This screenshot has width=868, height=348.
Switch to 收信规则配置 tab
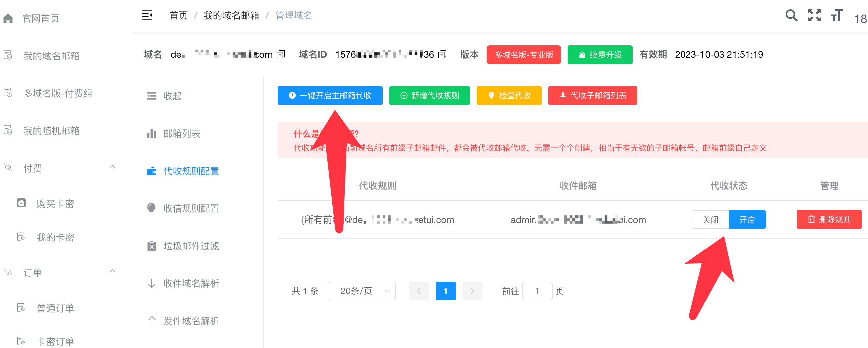[x=191, y=208]
